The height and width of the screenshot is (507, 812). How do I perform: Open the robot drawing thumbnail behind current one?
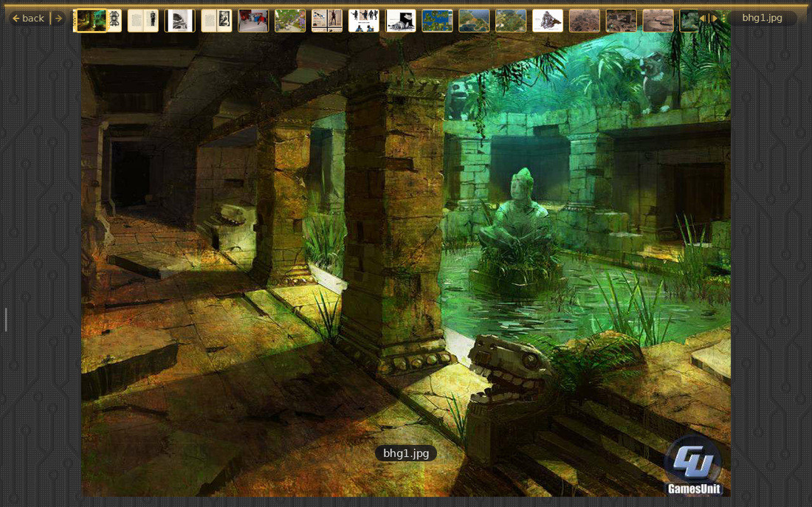coord(114,21)
